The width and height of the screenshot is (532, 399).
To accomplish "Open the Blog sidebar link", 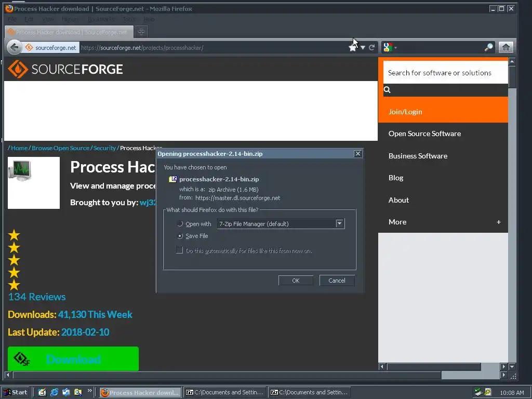I will point(395,178).
